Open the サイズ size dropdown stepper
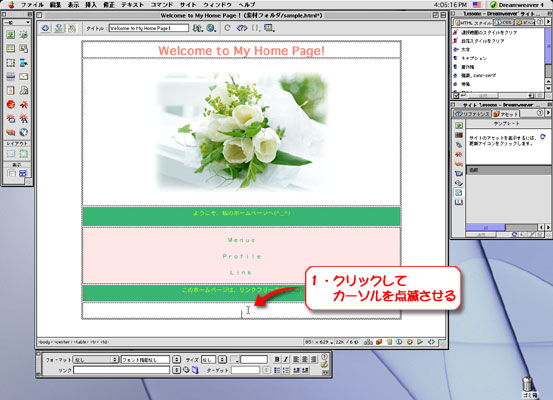553x400 pixels. 222,359
